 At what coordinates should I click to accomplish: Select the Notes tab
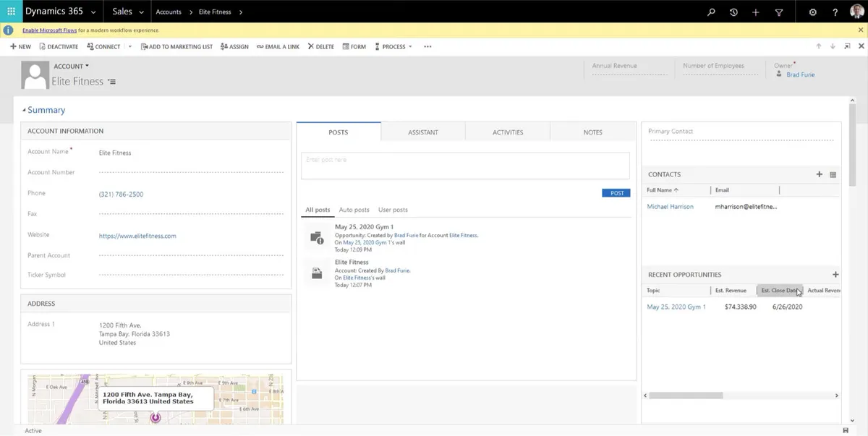pos(592,132)
